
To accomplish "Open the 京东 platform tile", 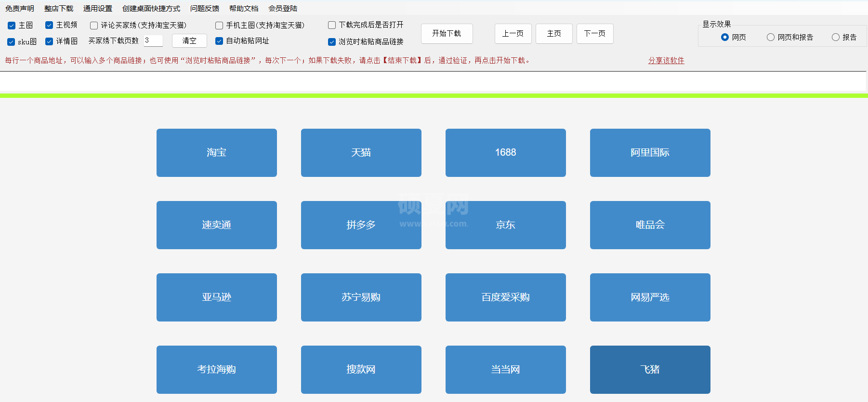I will point(506,225).
